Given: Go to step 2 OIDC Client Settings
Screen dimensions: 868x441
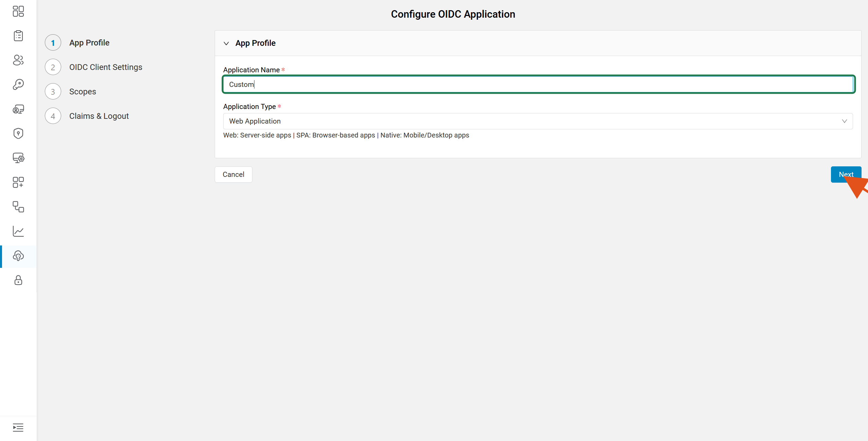Looking at the screenshot, I should (94, 67).
